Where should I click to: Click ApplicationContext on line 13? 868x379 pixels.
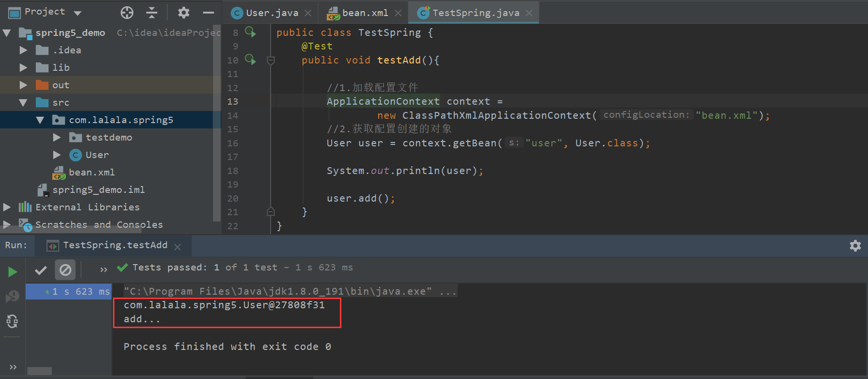[383, 101]
